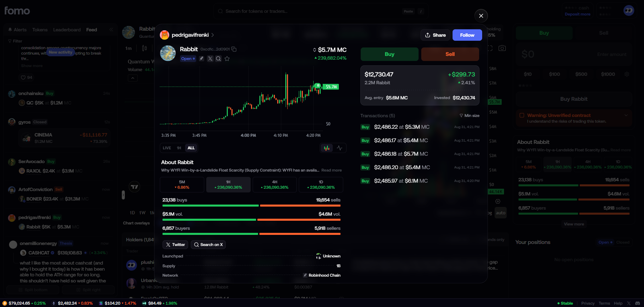Screen dimensions: 644x307
Task: Open the chart settings gear icon
Action: tap(498, 201)
